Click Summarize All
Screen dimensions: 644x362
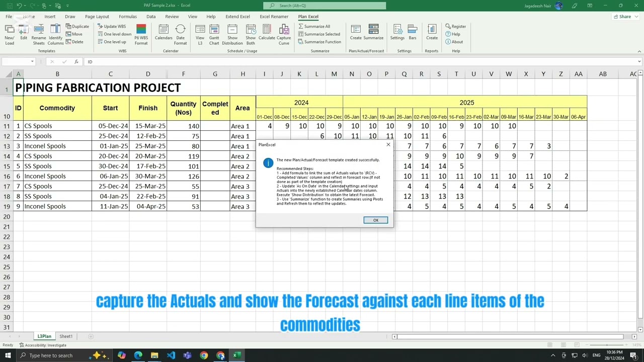click(x=314, y=26)
